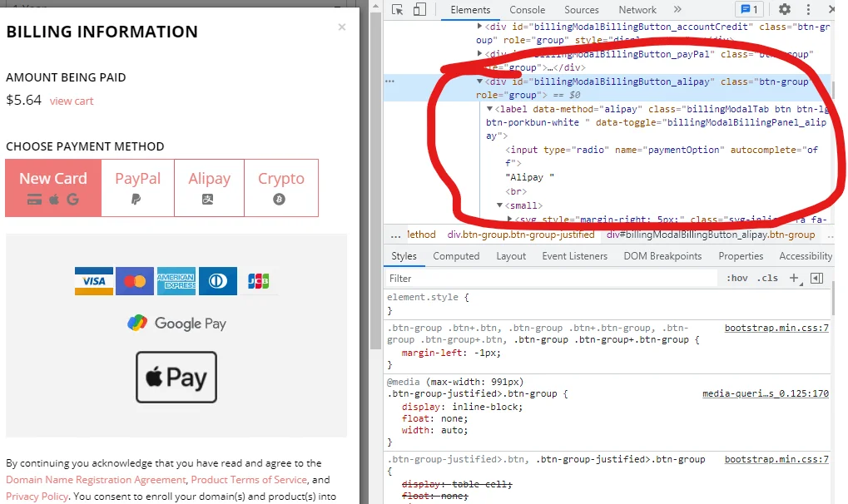Select div.btn-group.btn-group-justified breadcrumb
The width and height of the screenshot is (848, 504).
(x=521, y=235)
